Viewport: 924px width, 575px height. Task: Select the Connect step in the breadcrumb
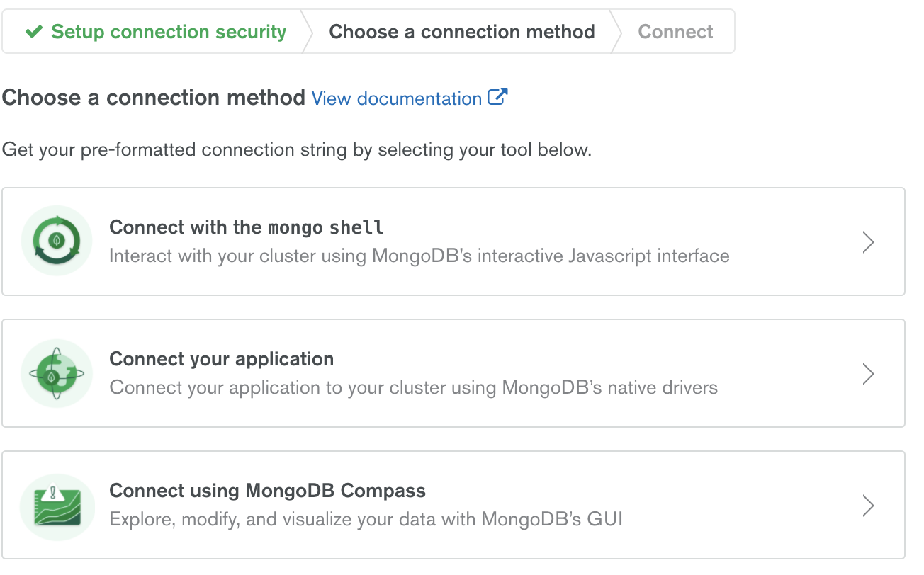675,32
